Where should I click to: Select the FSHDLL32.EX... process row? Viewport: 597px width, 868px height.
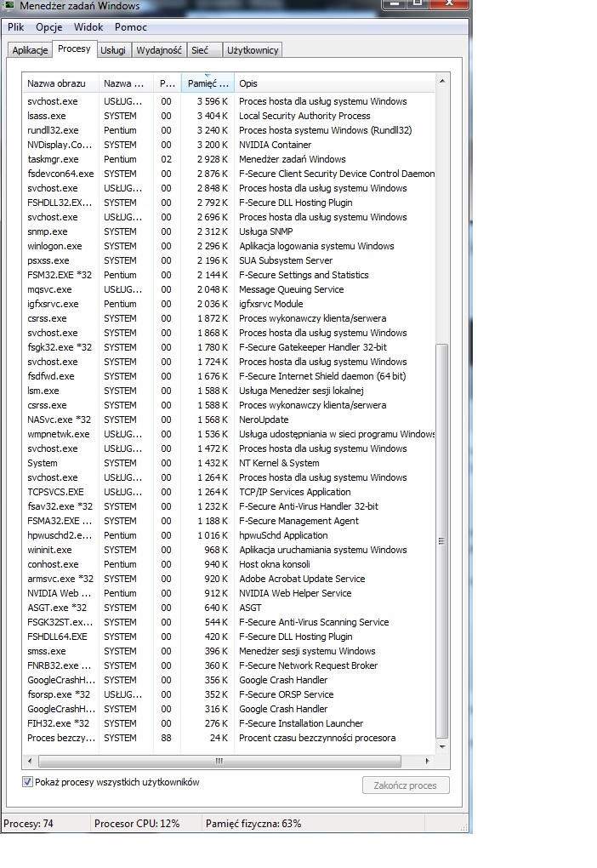click(x=229, y=203)
